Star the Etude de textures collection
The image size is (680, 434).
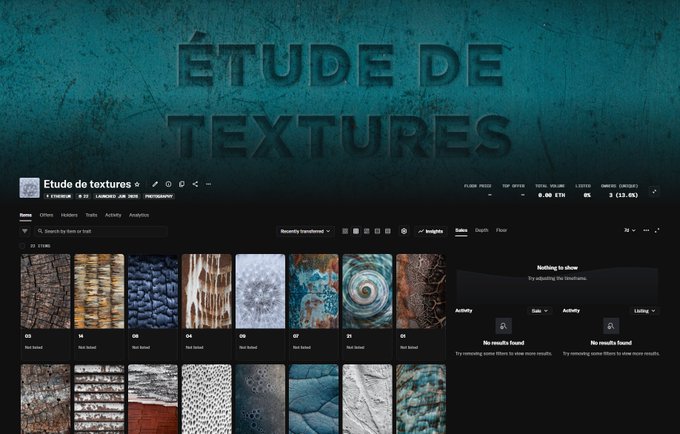137,184
